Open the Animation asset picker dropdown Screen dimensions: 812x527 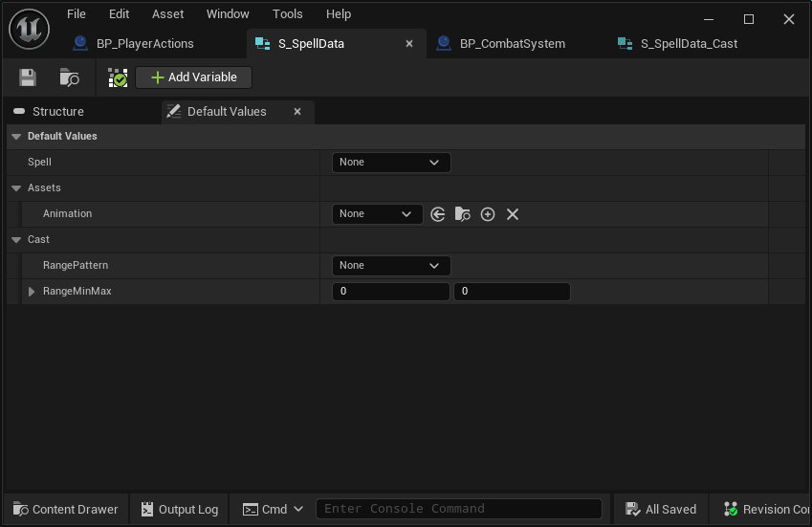[x=377, y=214]
